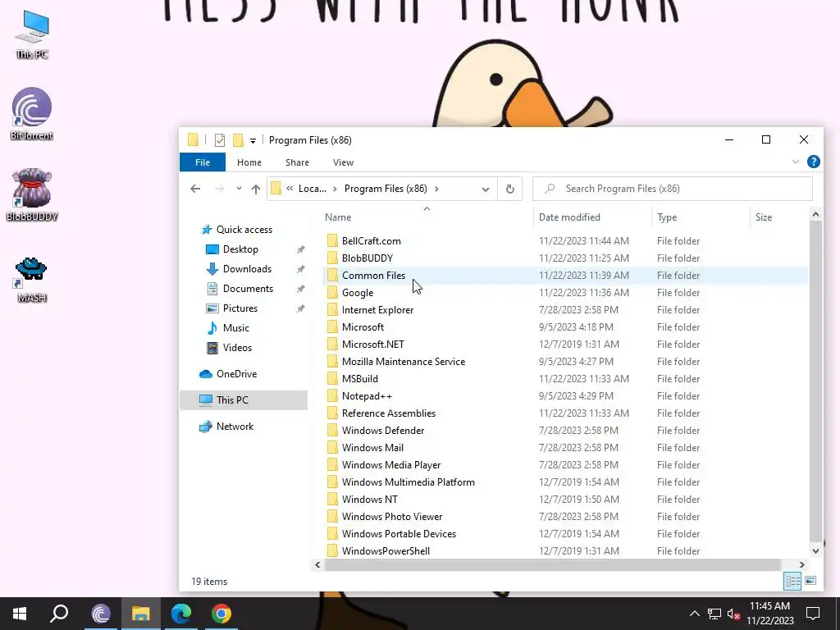This screenshot has width=840, height=630.
Task: Select Music in the navigation pane
Action: coord(235,328)
